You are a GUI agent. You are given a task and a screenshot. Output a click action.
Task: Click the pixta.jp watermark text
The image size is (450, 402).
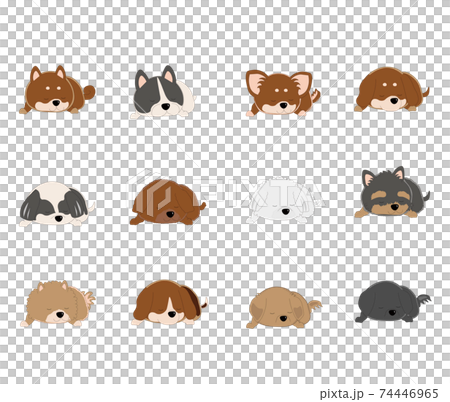tap(342, 394)
